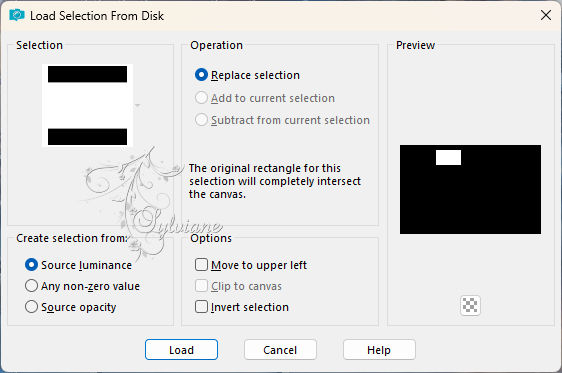
Task: Click the PaintShop Pro camera icon in title bar
Action: [17, 15]
